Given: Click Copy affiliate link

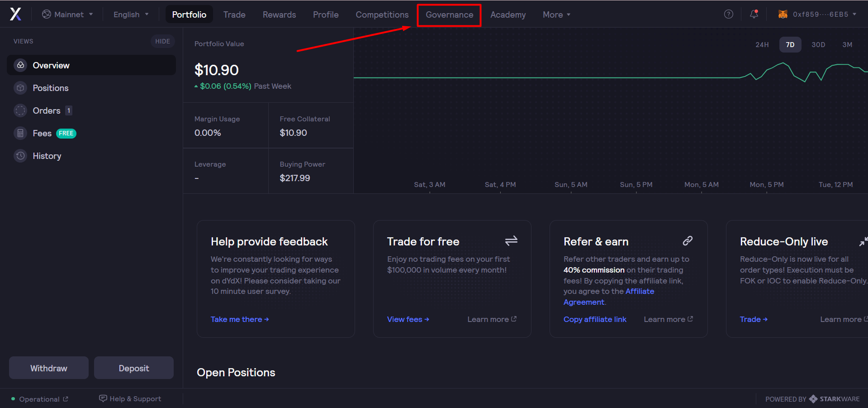Looking at the screenshot, I should [595, 319].
